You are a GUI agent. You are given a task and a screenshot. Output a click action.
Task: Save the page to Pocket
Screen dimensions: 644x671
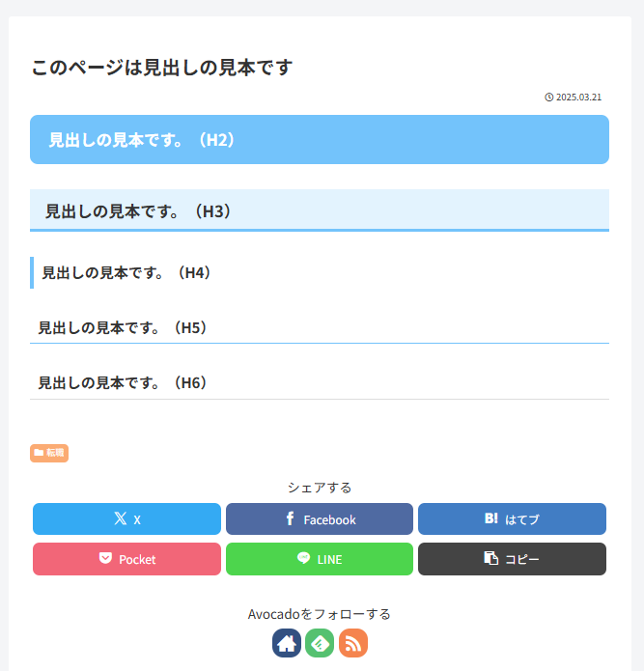(x=126, y=559)
